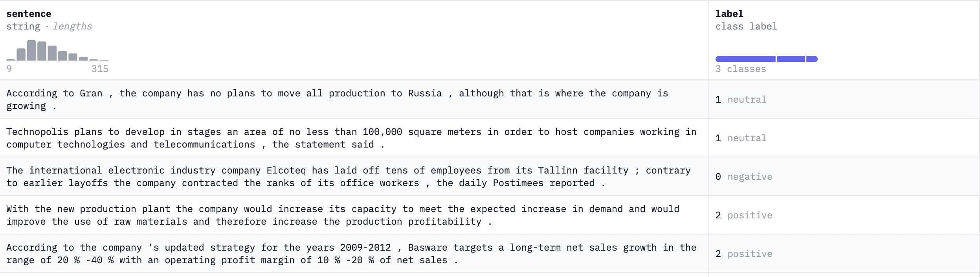This screenshot has height=277, width=980.
Task: Click the "sentence" column header
Action: click(x=29, y=14)
